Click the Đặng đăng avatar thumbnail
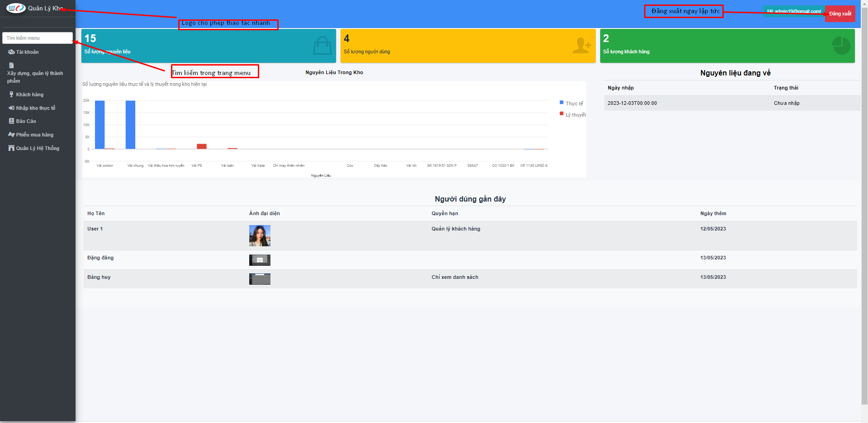The width and height of the screenshot is (868, 423). pos(260,260)
